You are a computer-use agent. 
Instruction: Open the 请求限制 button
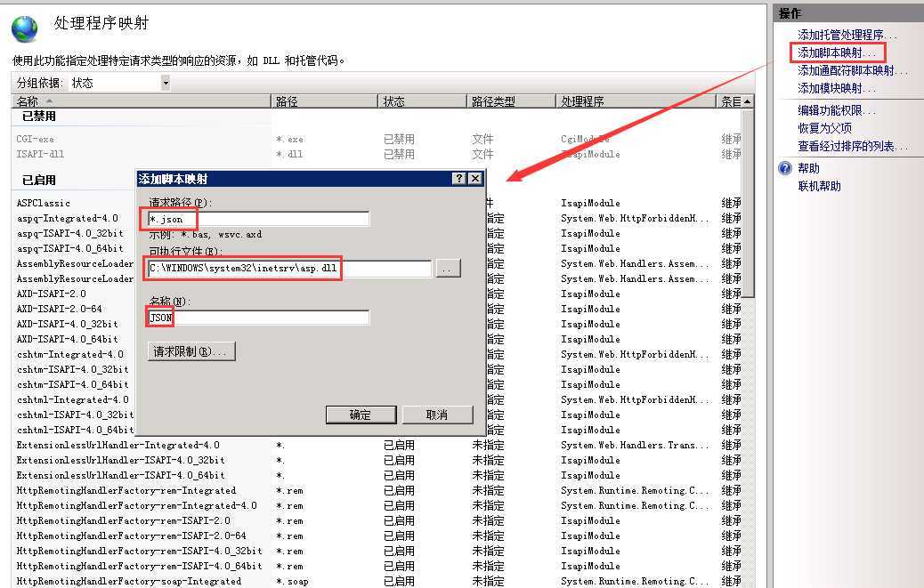(x=190, y=351)
